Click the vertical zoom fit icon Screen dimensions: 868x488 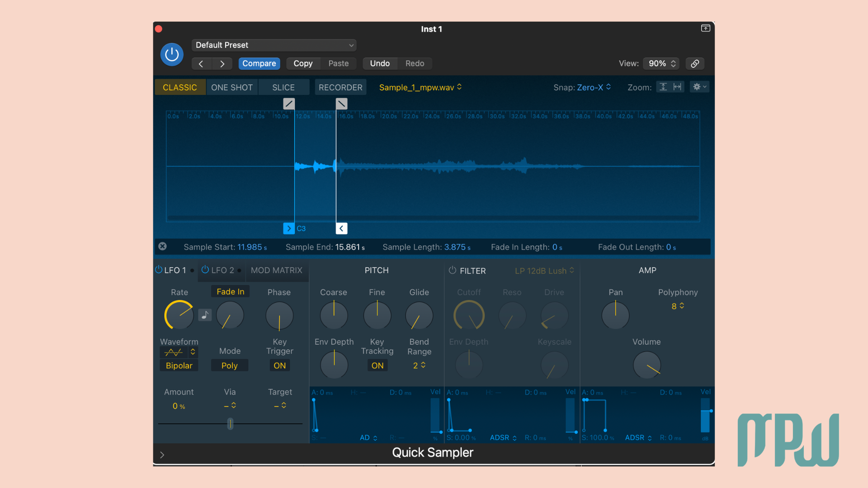[663, 86]
